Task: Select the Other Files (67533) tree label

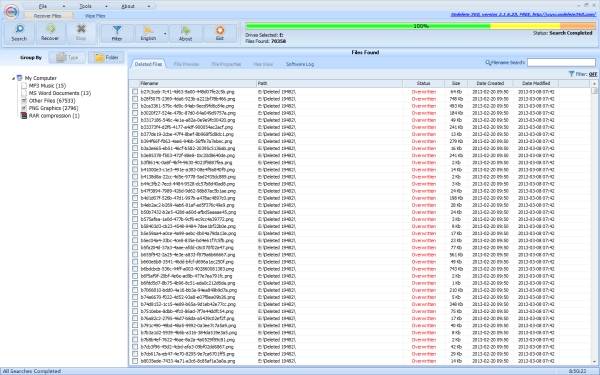Action: click(x=52, y=101)
